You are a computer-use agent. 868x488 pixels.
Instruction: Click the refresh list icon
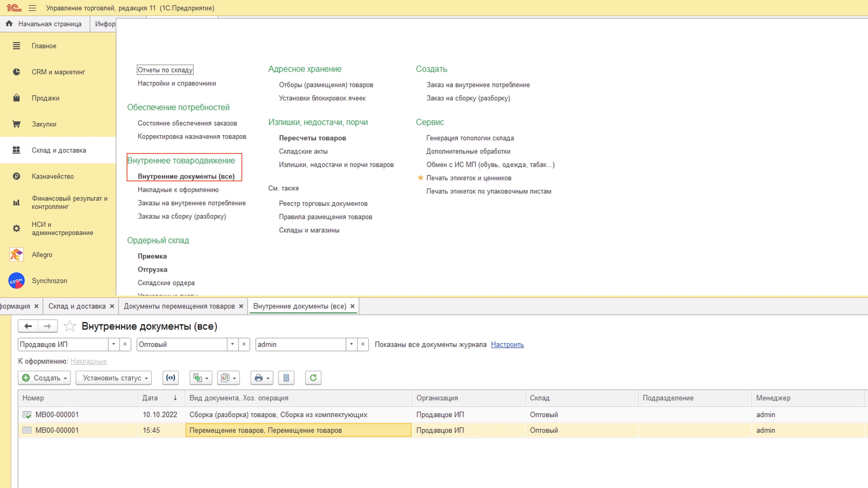(313, 378)
